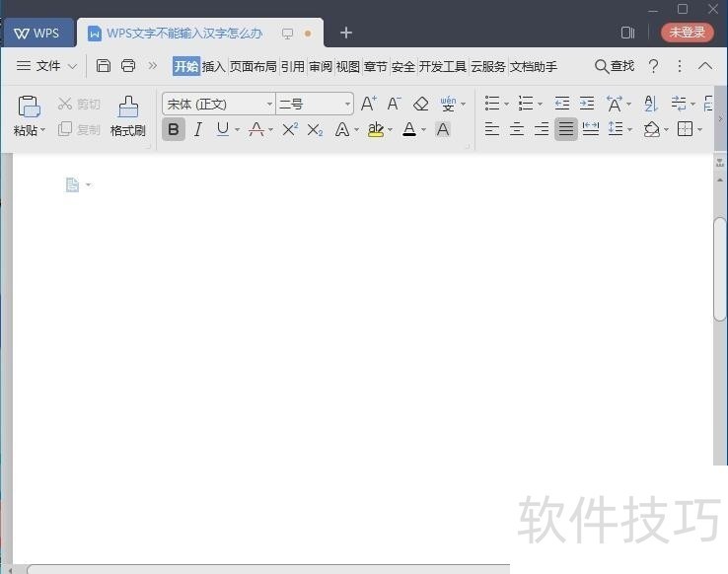Click the help question mark icon
This screenshot has height=574, width=728.
coord(653,66)
